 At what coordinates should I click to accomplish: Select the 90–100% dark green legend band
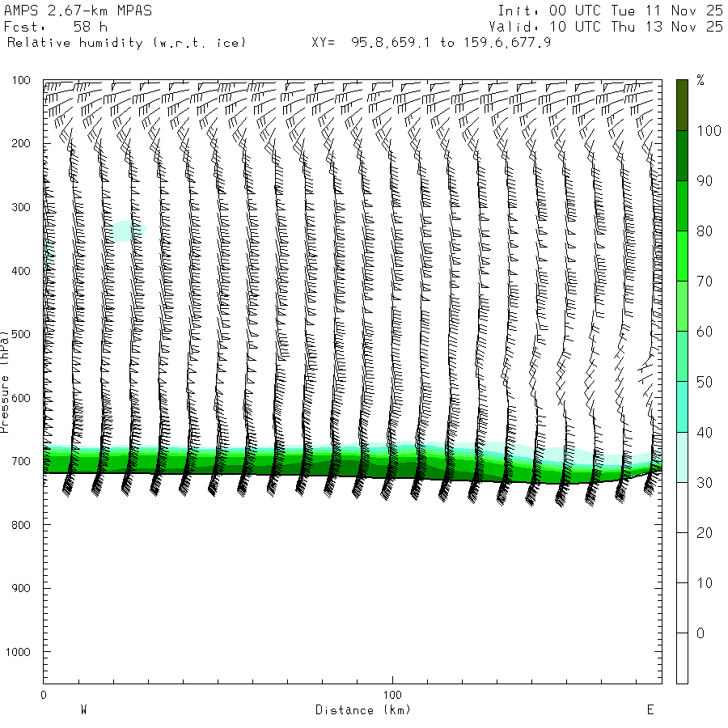[x=682, y=156]
